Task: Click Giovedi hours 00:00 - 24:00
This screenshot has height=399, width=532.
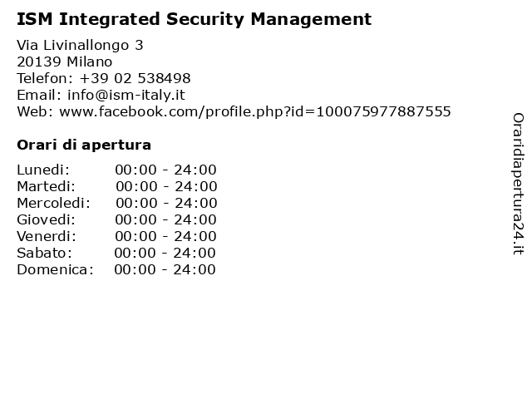Action: (165, 219)
